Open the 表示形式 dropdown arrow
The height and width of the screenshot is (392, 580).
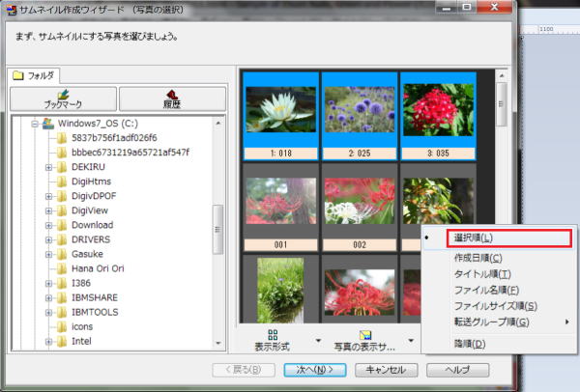point(318,340)
